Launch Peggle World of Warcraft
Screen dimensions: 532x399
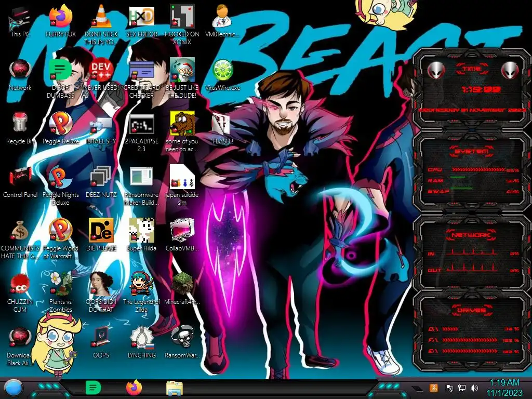point(60,239)
